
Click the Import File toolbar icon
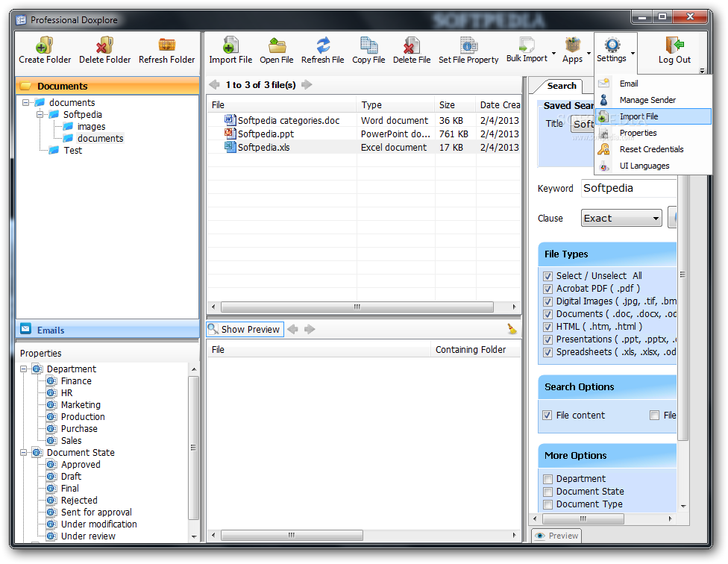pos(230,46)
